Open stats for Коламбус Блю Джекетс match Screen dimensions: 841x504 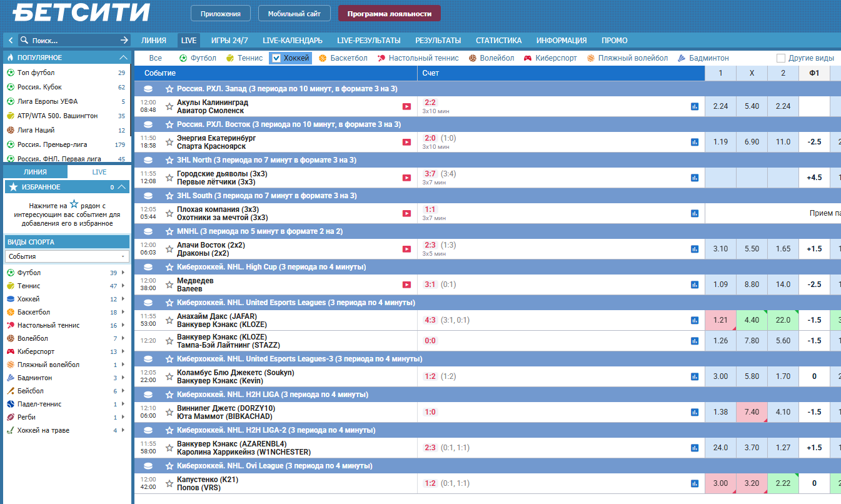[695, 376]
